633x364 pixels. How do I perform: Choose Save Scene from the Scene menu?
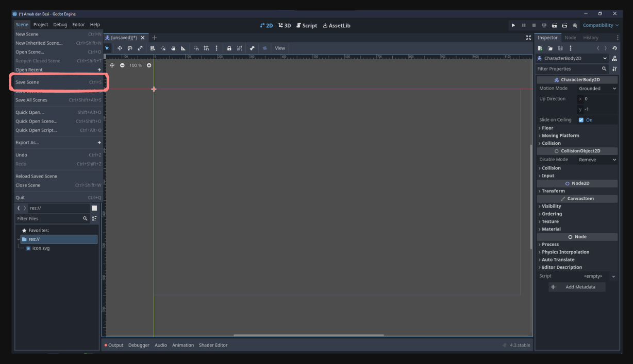tap(58, 82)
